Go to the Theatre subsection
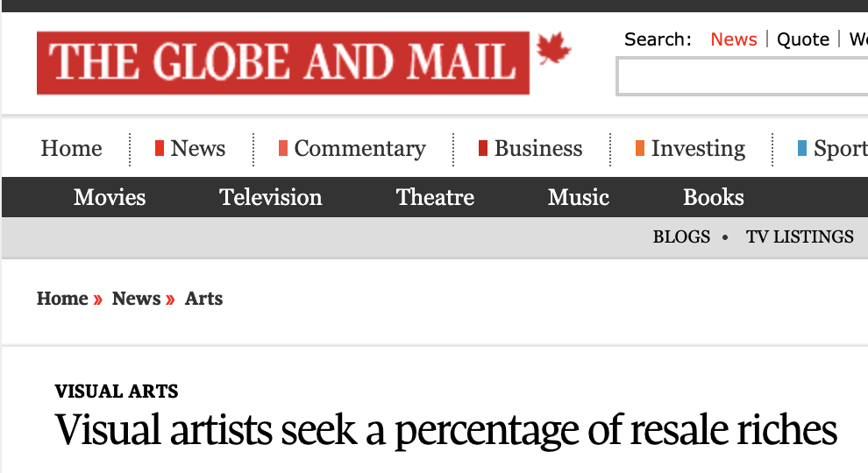Viewport: 868px width, 473px height. pos(435,197)
